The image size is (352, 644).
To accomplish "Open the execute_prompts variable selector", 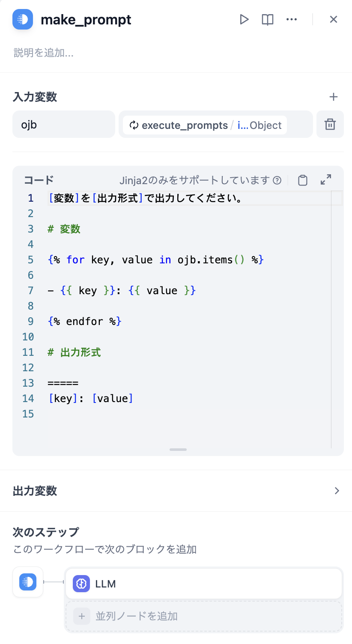I will coord(205,125).
